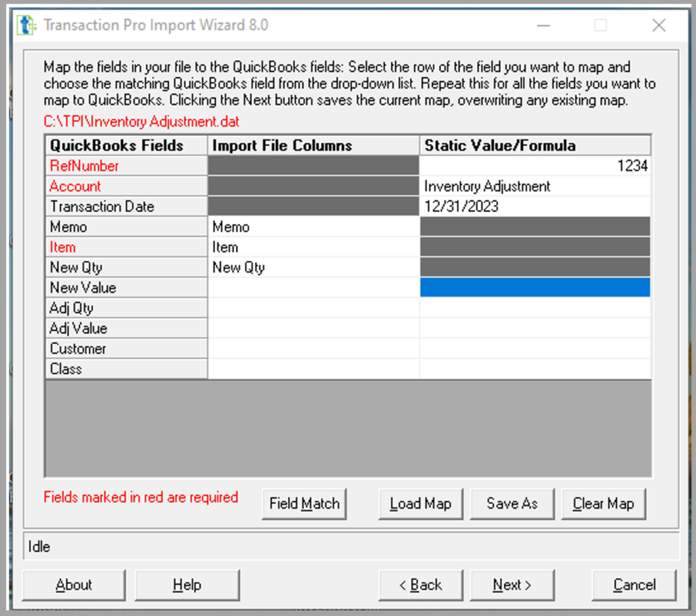Click Clear Map to reset mappings

(604, 504)
